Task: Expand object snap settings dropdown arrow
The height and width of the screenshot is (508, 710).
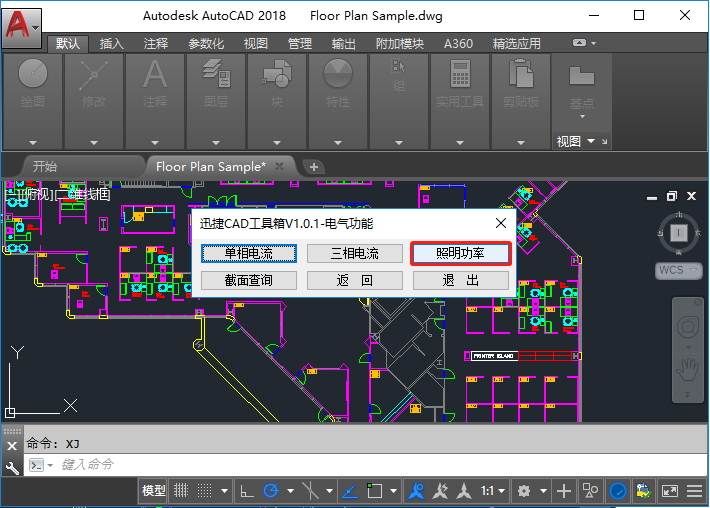Action: (393, 491)
